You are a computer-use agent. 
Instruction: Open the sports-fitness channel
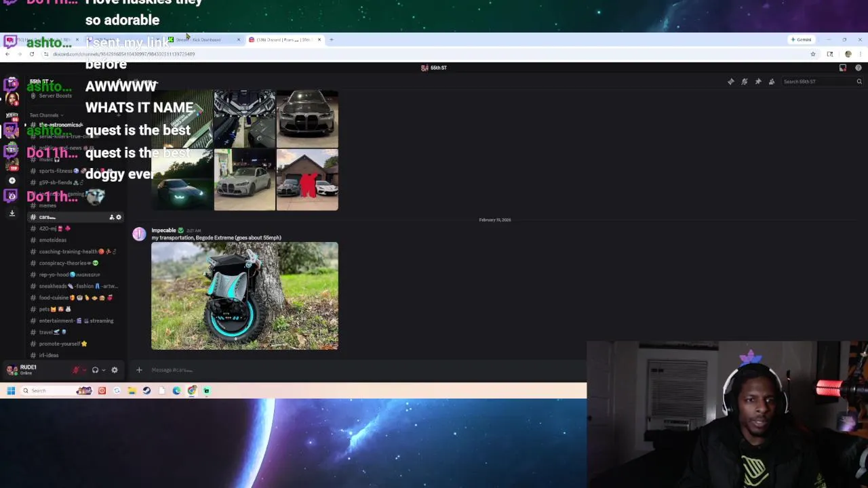point(75,171)
